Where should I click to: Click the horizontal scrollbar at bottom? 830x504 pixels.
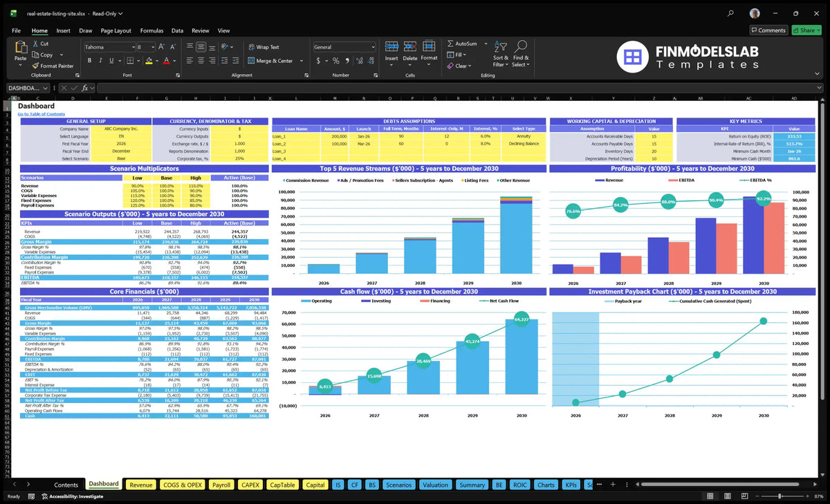tap(719, 485)
